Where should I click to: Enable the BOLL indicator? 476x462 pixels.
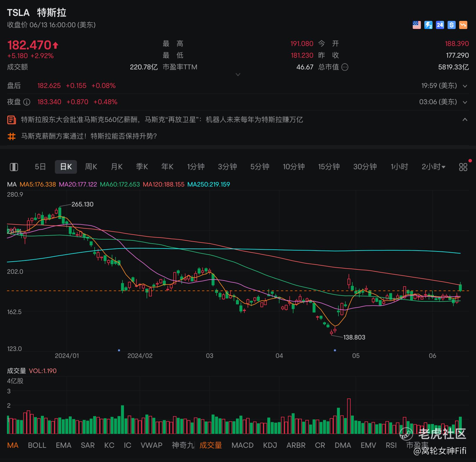pos(37,445)
